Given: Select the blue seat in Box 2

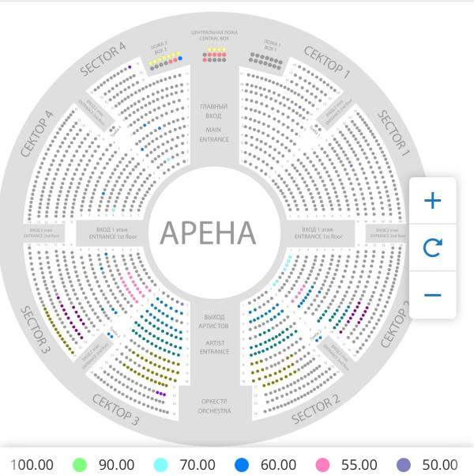Looking at the screenshot, I should click(x=181, y=59).
